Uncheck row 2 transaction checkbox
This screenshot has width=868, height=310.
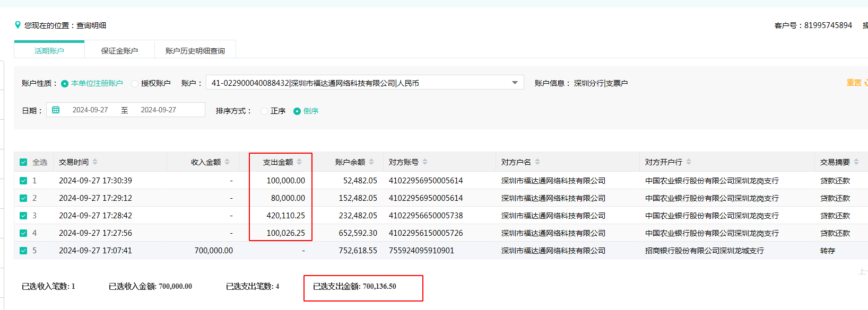click(23, 198)
